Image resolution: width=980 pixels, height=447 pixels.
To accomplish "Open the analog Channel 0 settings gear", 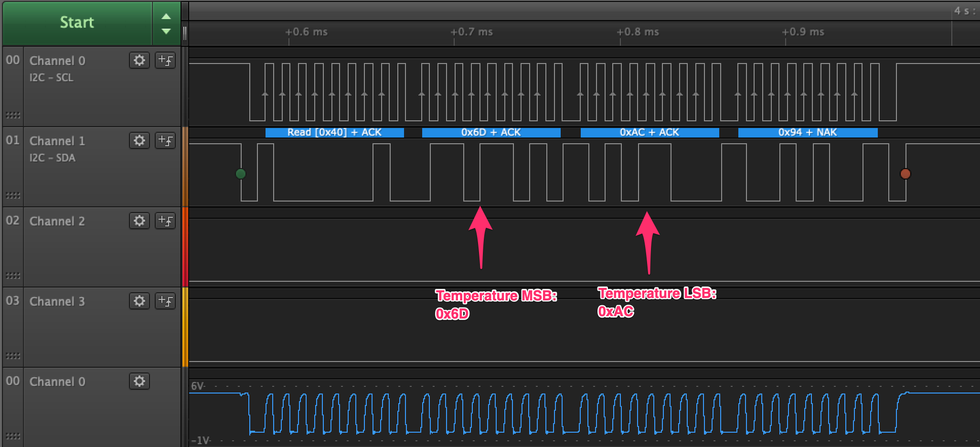I will pyautogui.click(x=139, y=381).
